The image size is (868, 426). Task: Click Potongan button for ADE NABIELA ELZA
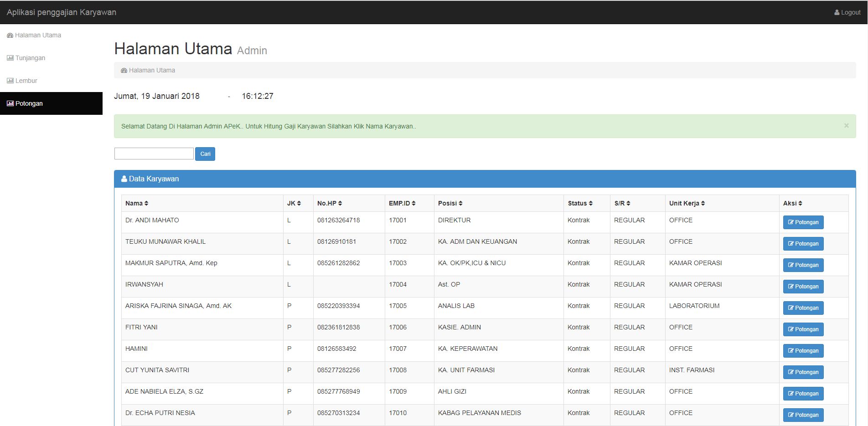point(803,394)
